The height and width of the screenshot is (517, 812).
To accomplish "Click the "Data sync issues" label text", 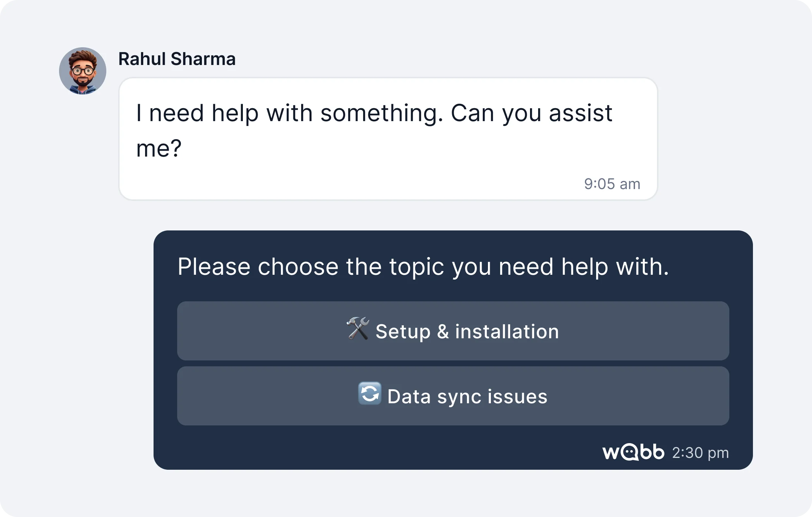I will pos(467,397).
